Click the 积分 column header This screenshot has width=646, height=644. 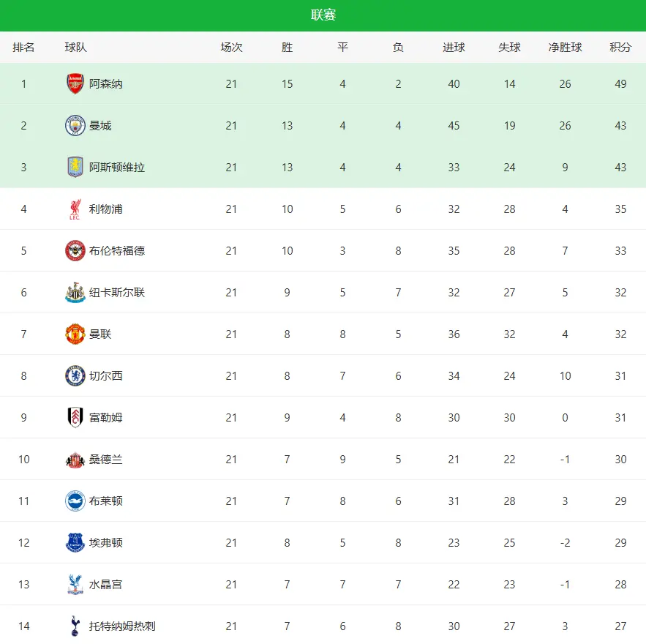[x=620, y=48]
